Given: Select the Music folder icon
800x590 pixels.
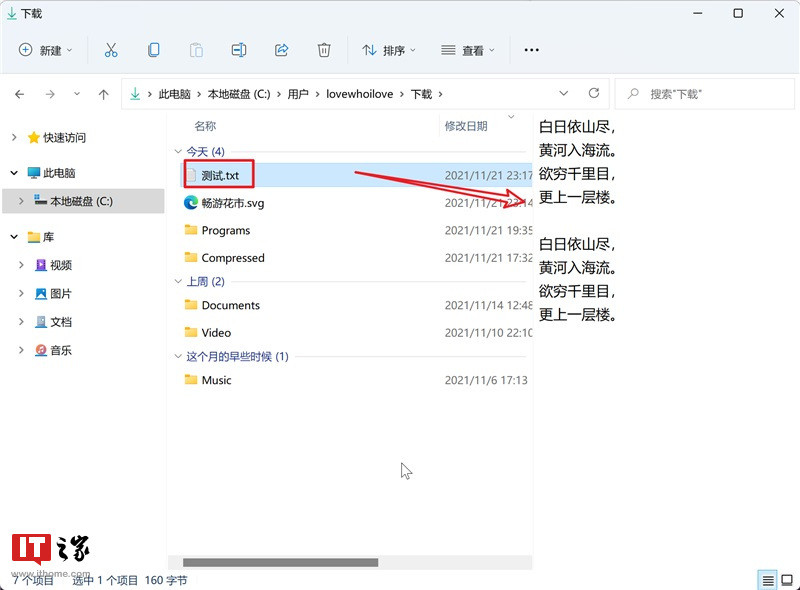Looking at the screenshot, I should click(191, 380).
